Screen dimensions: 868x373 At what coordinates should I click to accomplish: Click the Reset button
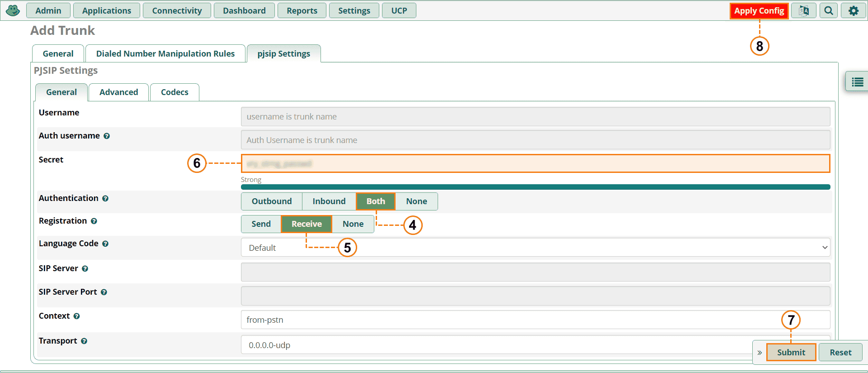pyautogui.click(x=840, y=352)
